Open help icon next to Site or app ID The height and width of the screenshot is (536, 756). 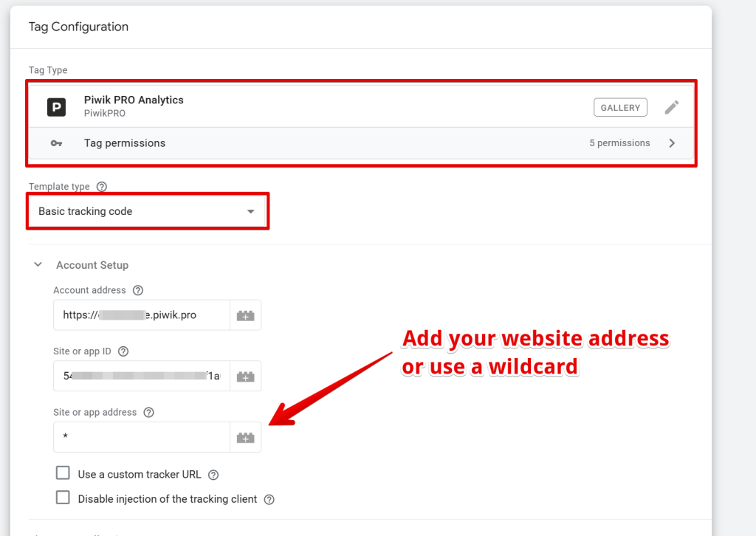pos(123,351)
